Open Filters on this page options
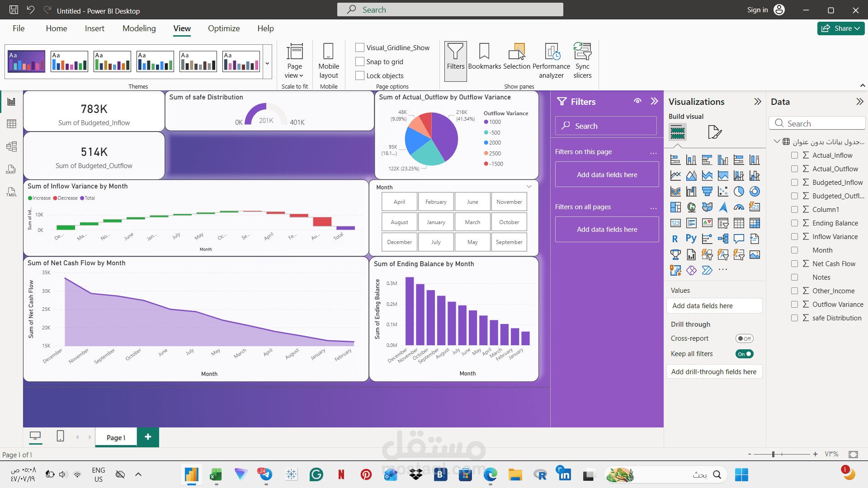 coord(653,153)
